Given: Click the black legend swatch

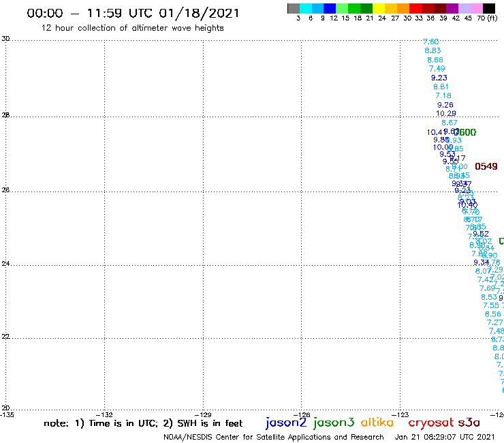Looking at the screenshot, I should click(x=489, y=8).
